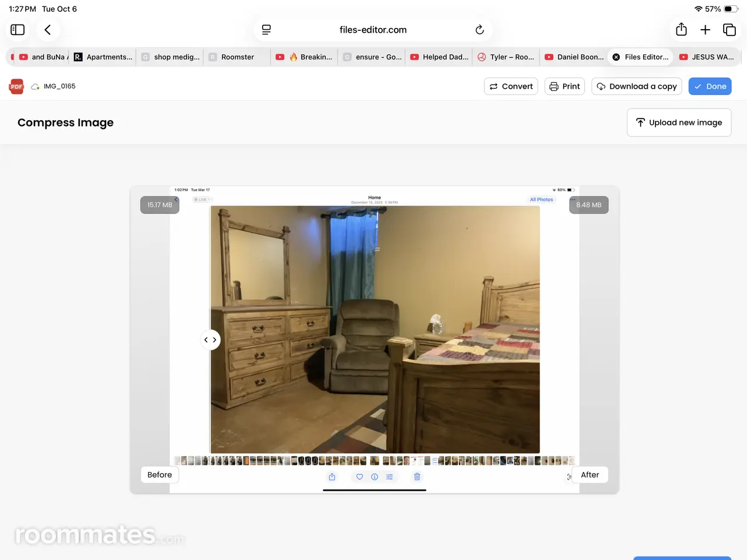Click the 8.48 MB compressed size badge
Viewport: 747px width, 560px height.
point(589,205)
